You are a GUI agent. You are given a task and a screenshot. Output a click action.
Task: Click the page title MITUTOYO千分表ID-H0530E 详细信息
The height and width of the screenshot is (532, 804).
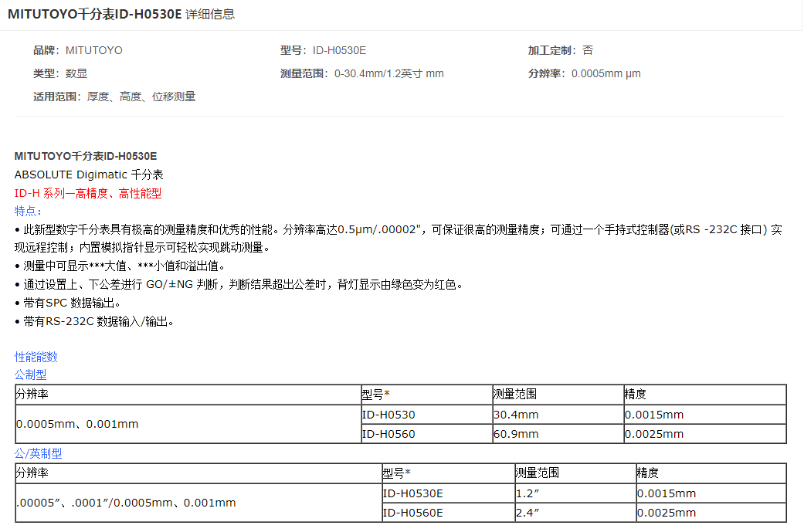[121, 14]
